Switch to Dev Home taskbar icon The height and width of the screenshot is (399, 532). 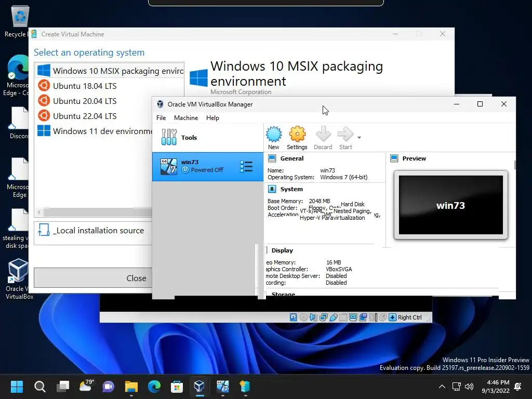click(245, 387)
